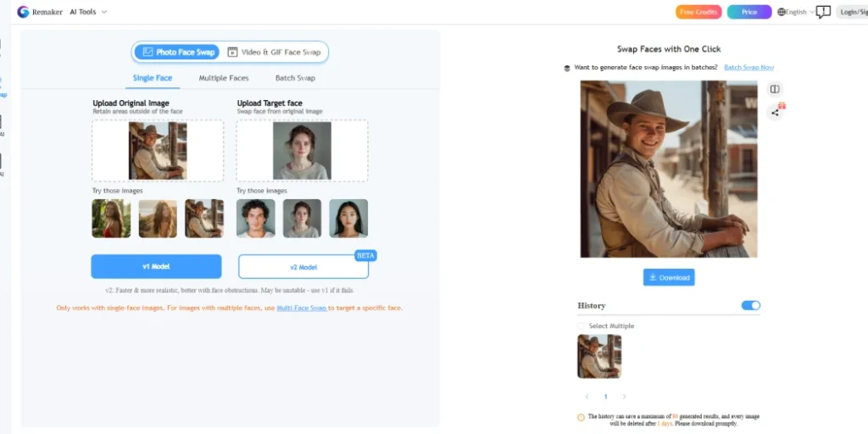Viewport: 868px width, 434px height.
Task: Switch to the Batch Swap tab
Action: click(295, 78)
